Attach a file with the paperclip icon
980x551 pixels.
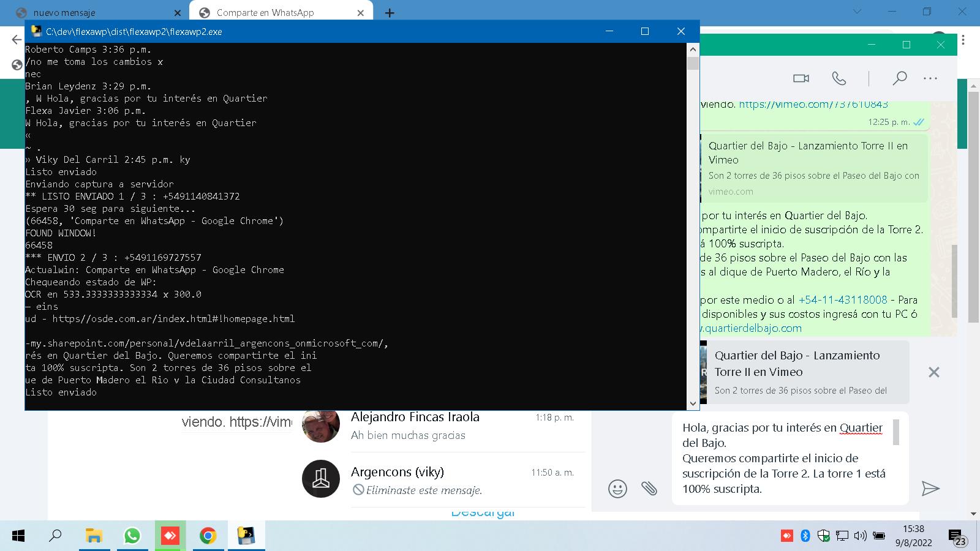(649, 488)
